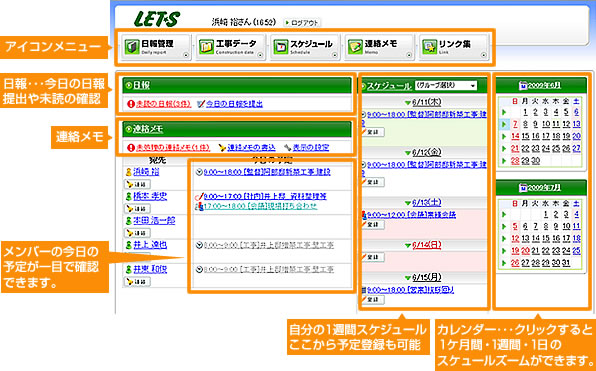Open the 工事データ icon menu
The image size is (596, 371).
(x=231, y=48)
